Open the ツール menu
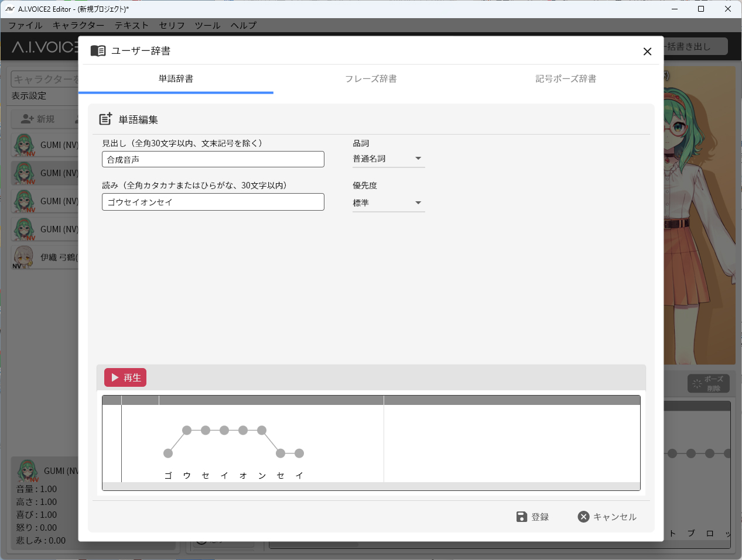742x560 pixels. click(x=208, y=25)
